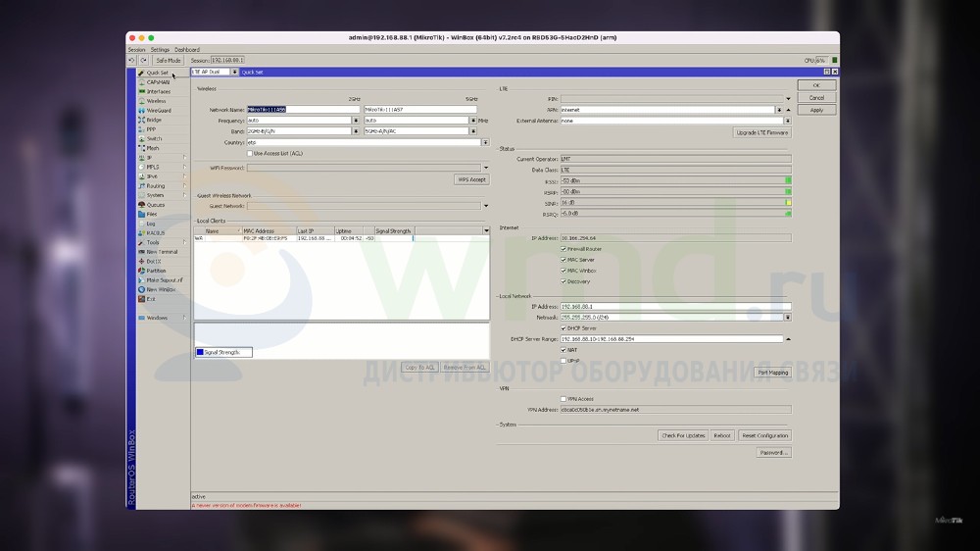Open the External Antenna dropdown

(788, 121)
